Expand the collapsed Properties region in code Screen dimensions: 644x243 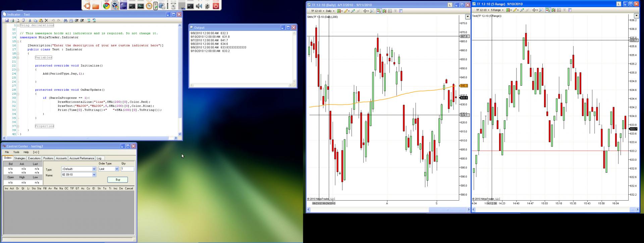18,126
